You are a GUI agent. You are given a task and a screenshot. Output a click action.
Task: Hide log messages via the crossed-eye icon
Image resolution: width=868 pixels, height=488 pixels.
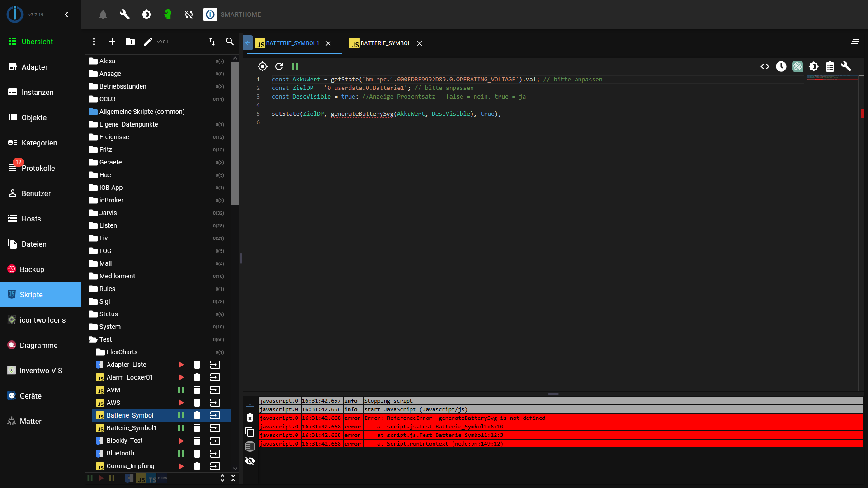coord(250,461)
